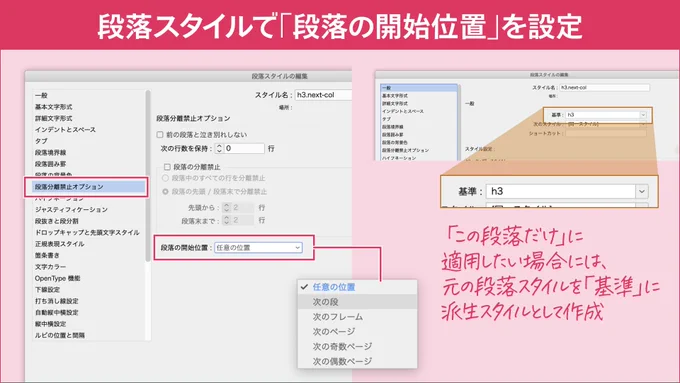
Task: Select the ルビの位置と間隔 category
Action: (60, 335)
